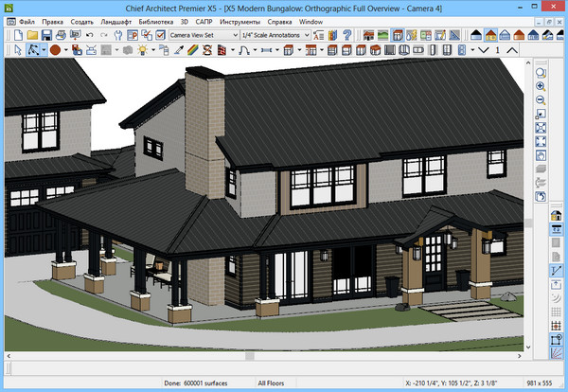Toggle the highlighted full overview camera button
The image size is (568, 392).
pos(398,35)
